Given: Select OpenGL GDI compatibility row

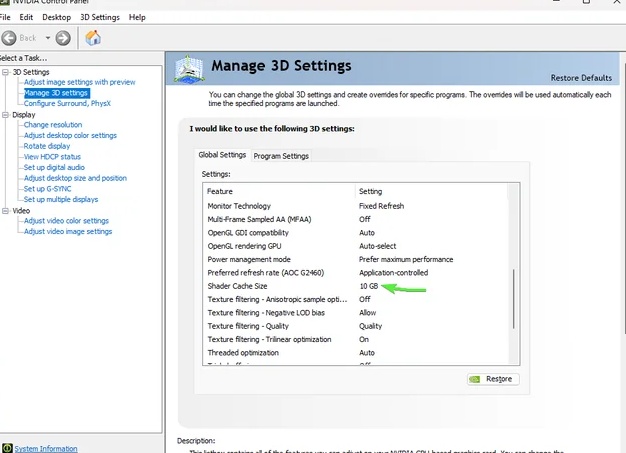Looking at the screenshot, I should pyautogui.click(x=355, y=233).
